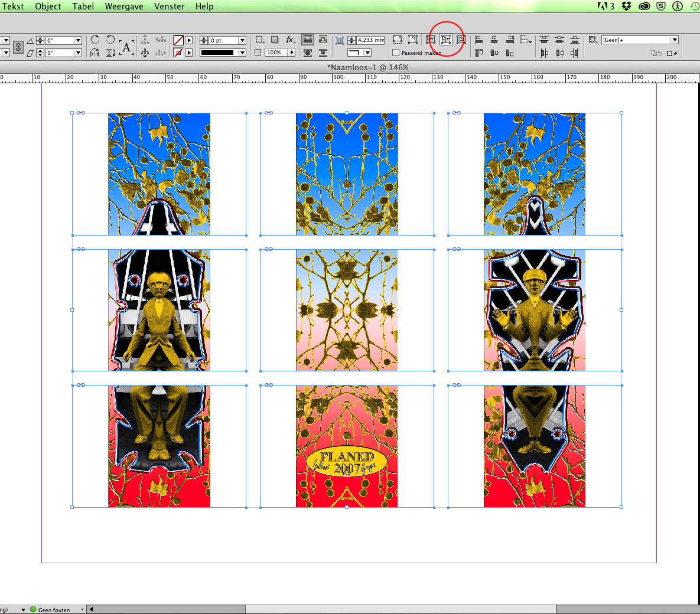Open the 100% opacity slider arrow
The height and width of the screenshot is (614, 700).
tap(291, 52)
